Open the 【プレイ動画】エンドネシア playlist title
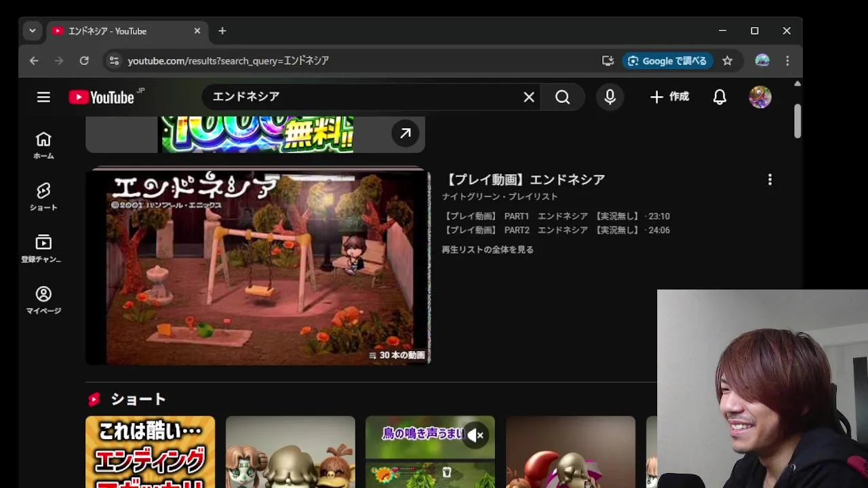Screen dimensions: 868x488 tap(524, 180)
